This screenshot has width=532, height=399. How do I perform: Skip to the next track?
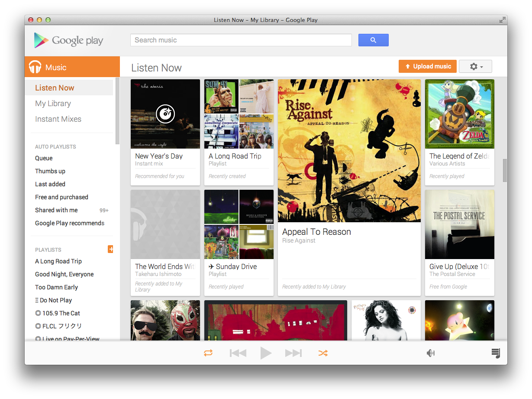pyautogui.click(x=293, y=353)
